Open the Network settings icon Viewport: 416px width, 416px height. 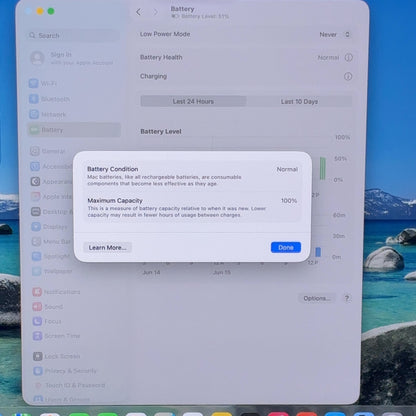point(34,114)
